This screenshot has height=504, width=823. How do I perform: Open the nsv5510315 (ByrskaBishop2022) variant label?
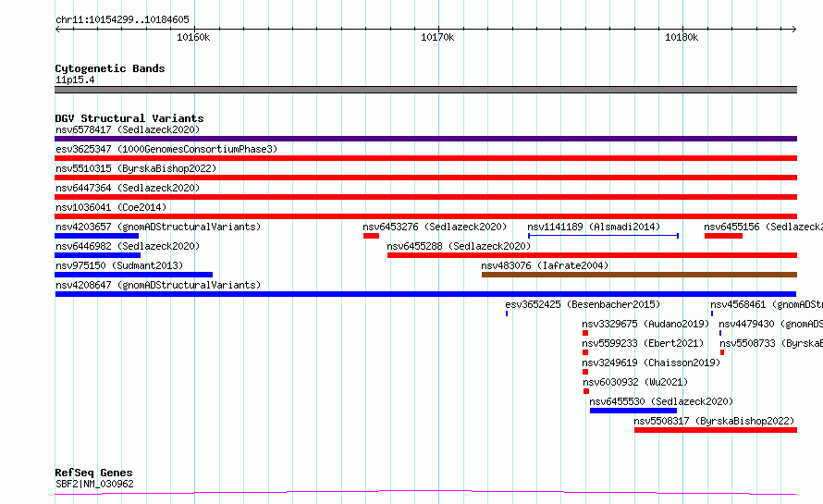click(x=136, y=168)
